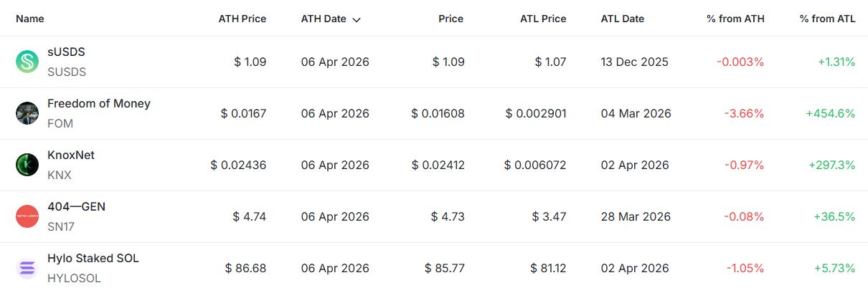Screen dimensions: 868x293
Task: Open the KnoxNet coin link
Action: 70,155
